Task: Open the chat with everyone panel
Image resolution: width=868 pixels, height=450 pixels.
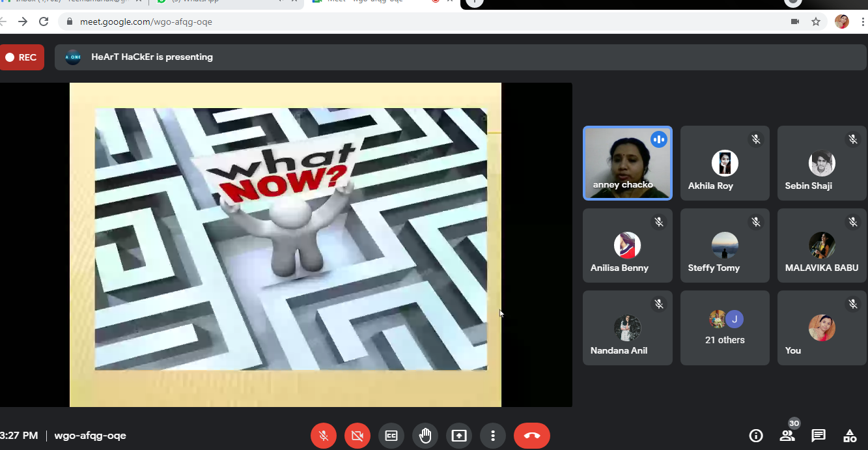Action: [819, 436]
